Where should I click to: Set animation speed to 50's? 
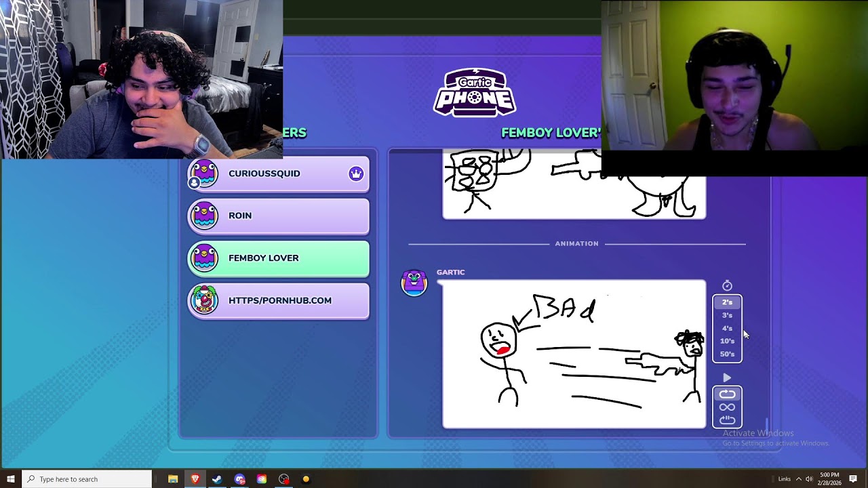[727, 354]
